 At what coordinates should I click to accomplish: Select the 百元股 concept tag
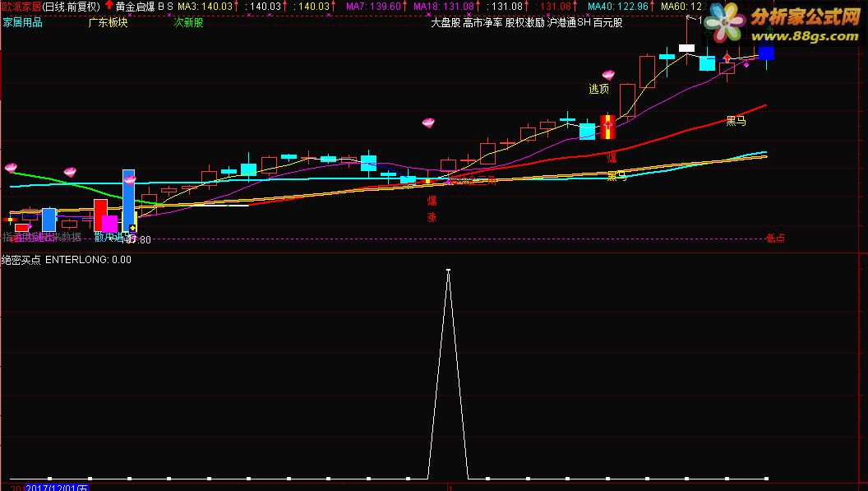click(x=607, y=23)
